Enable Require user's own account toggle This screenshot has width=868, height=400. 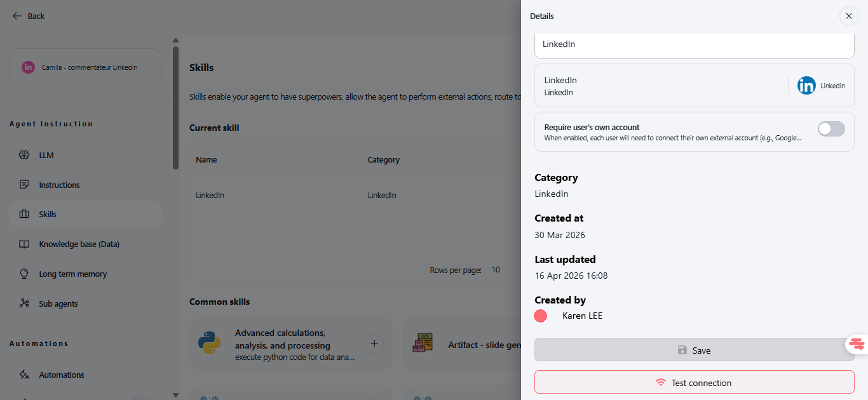click(831, 129)
